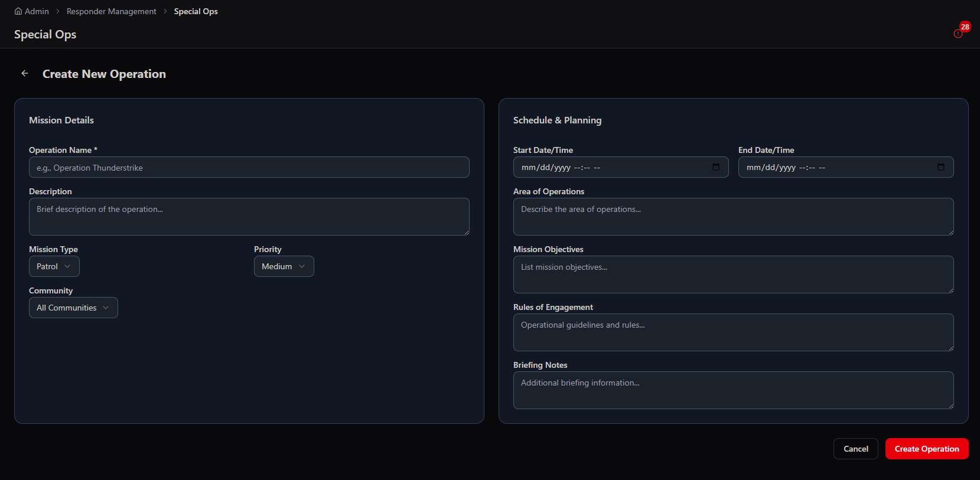The height and width of the screenshot is (480, 980).
Task: Open the Mission Type dropdown showing Patrol
Action: click(x=54, y=266)
